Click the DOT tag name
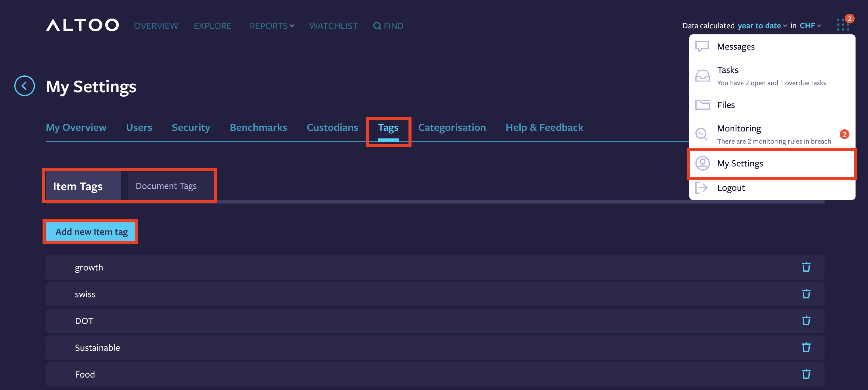Image resolution: width=868 pixels, height=390 pixels. point(84,321)
